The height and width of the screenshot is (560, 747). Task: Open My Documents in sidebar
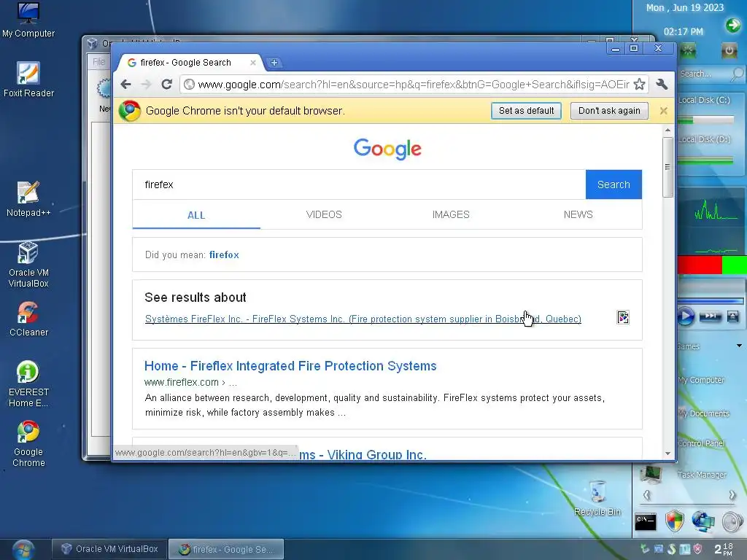704,413
